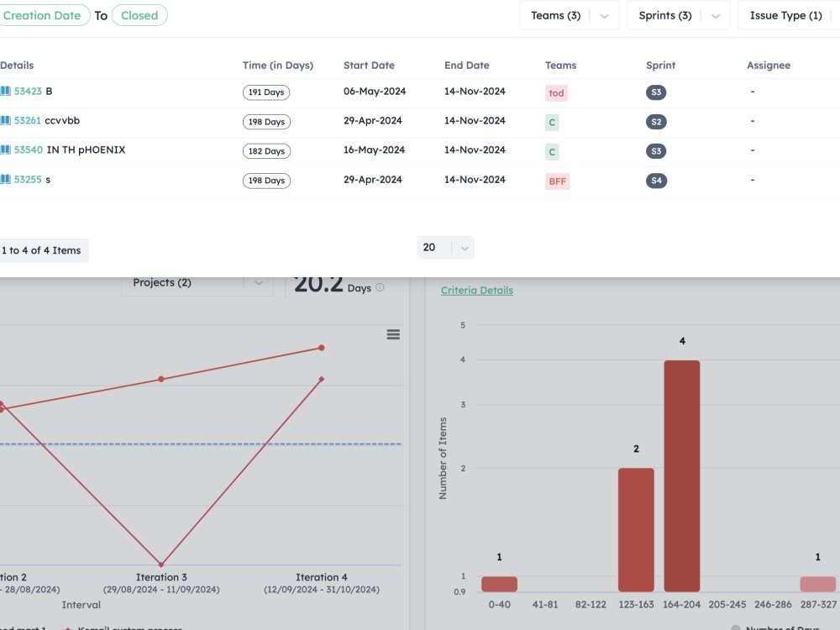The height and width of the screenshot is (630, 840).
Task: Open issue link 53423
Action: (x=28, y=91)
